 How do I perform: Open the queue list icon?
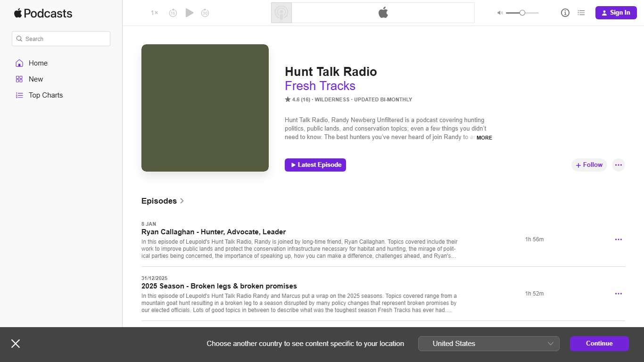[581, 13]
